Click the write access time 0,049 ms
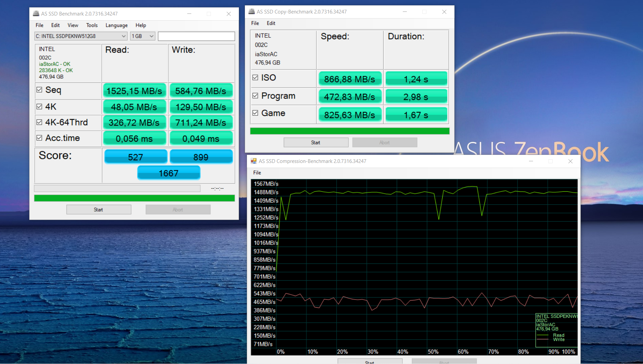Image resolution: width=643 pixels, height=364 pixels. pos(201,138)
